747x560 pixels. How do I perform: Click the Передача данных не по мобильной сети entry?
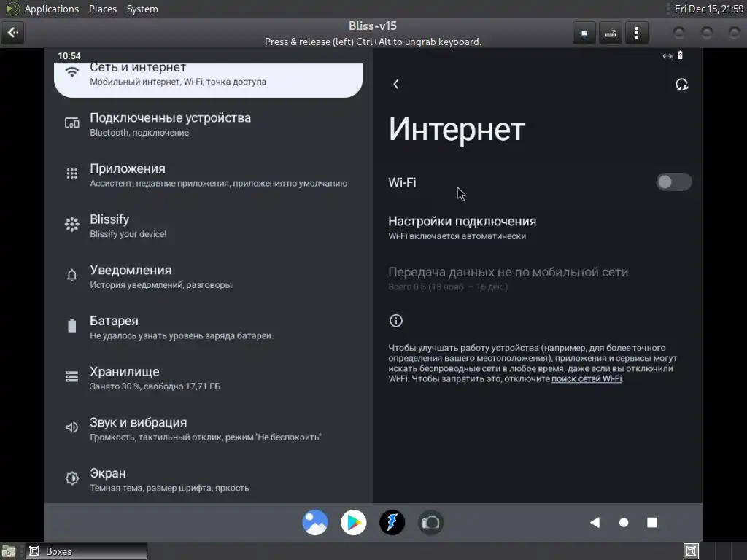click(x=538, y=278)
